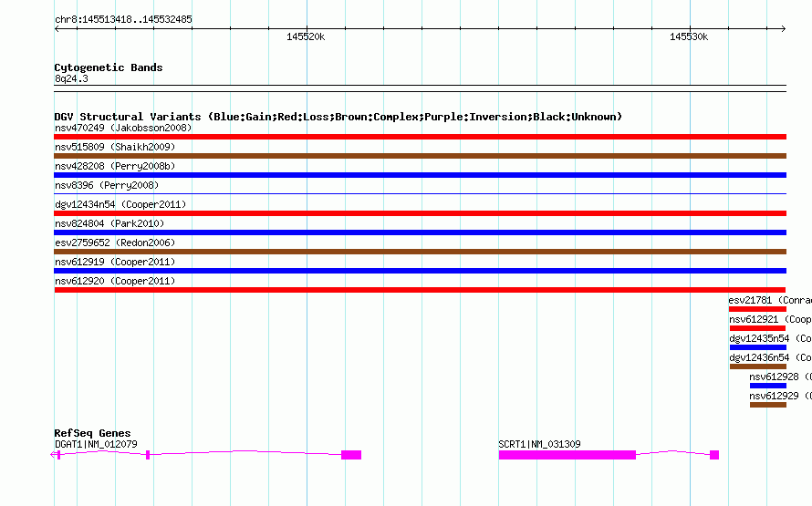Screen dimensions: 812x506
Task: Click the nsv612929 short brown bar
Action: pos(768,405)
